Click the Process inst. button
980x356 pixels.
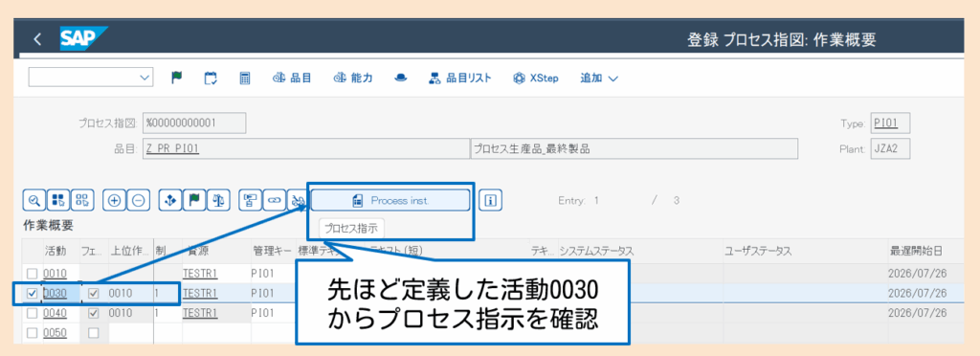(x=390, y=200)
